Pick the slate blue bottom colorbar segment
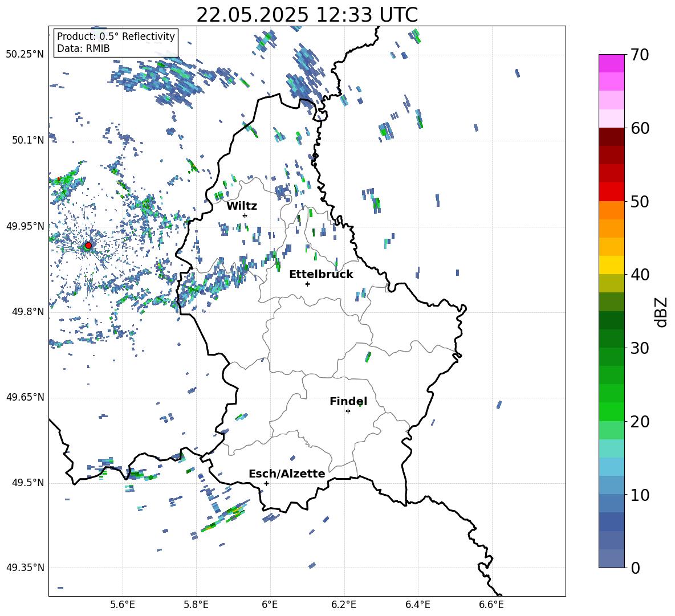The width and height of the screenshot is (675, 616). pos(612,558)
